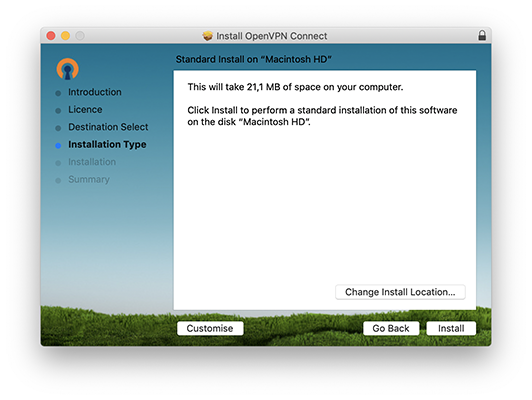532x400 pixels.
Task: Select the Destination Select step
Action: (108, 127)
